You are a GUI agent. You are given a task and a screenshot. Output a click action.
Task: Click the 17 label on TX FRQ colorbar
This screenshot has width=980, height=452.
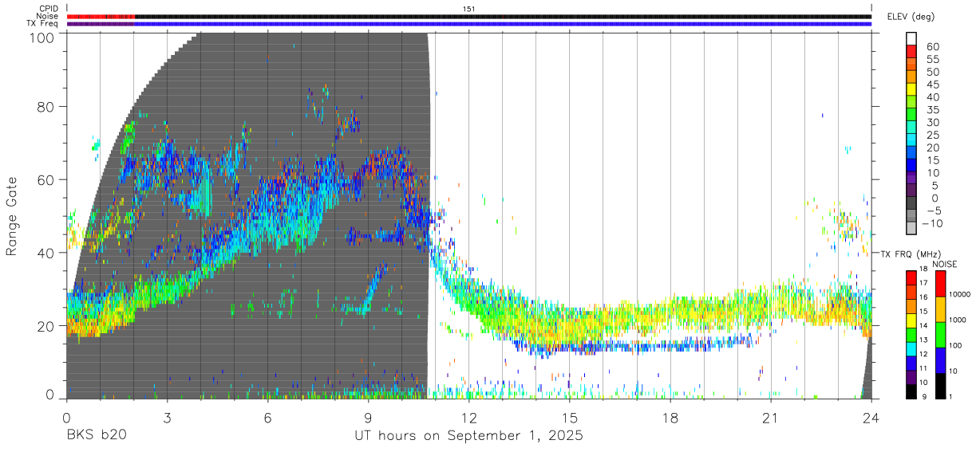(x=923, y=283)
